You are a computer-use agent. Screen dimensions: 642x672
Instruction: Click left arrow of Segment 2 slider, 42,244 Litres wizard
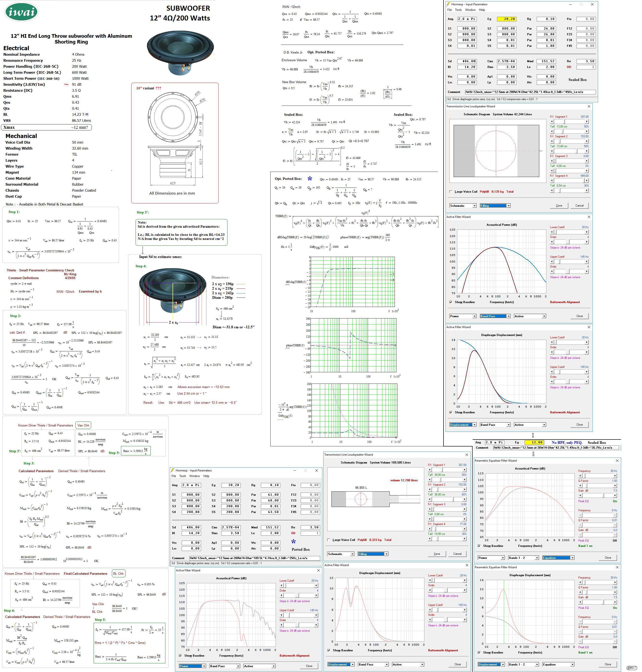pyautogui.click(x=552, y=141)
